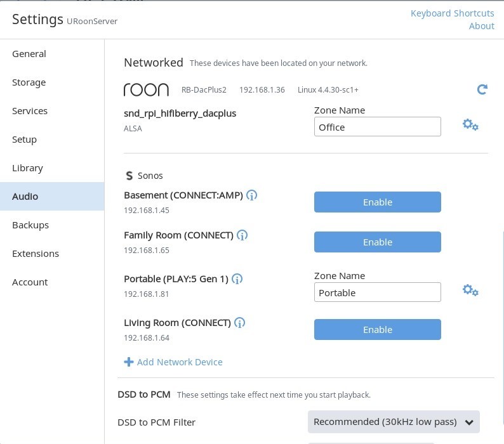Open Keyboard Shortcuts
Image resolution: width=504 pixels, height=444 pixels.
click(452, 13)
